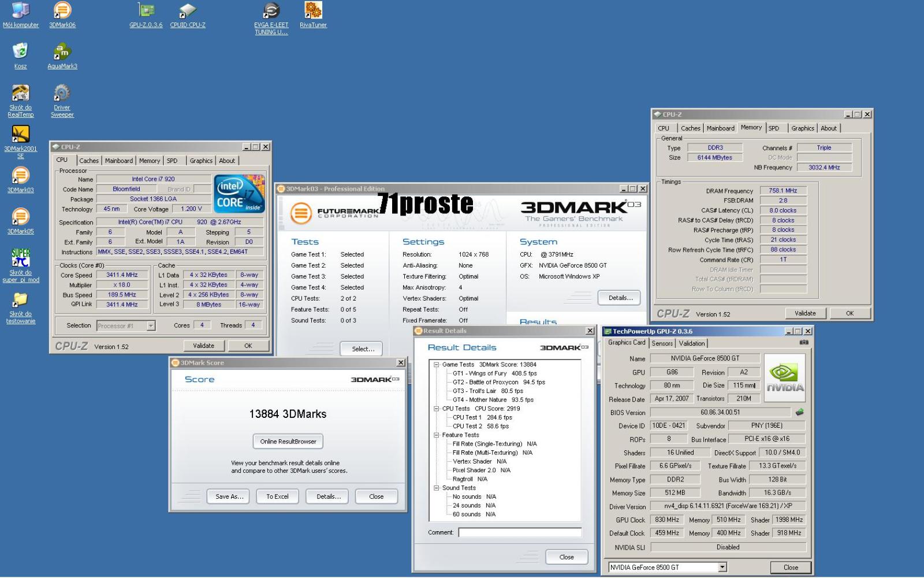Select GT1 - Wings of Fury result row

pos(494,373)
